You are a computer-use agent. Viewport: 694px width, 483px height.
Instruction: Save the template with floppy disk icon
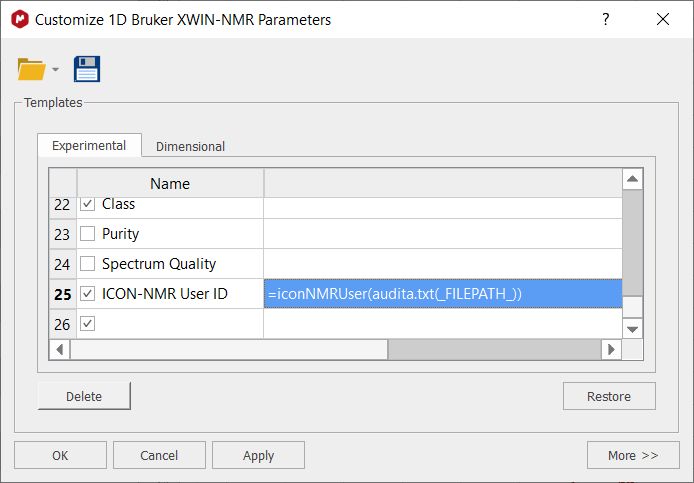87,69
